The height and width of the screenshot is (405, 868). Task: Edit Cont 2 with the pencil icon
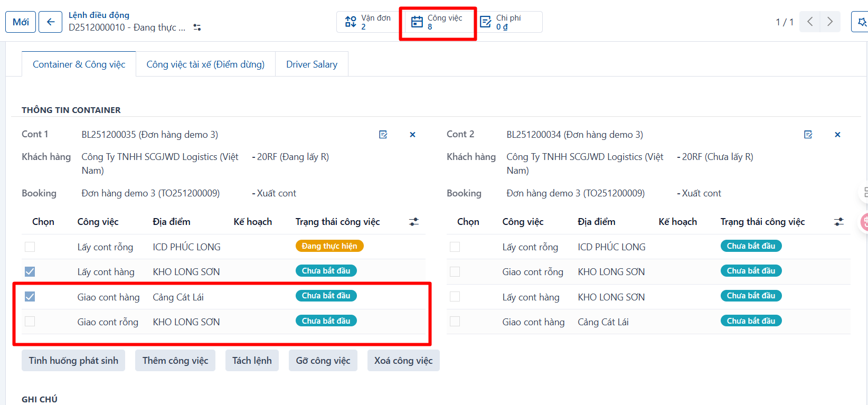coord(808,135)
